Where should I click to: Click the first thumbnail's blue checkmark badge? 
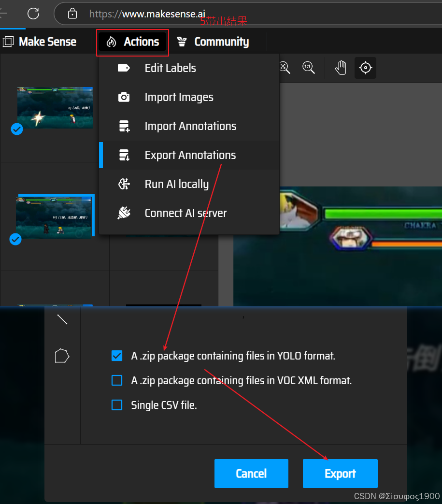pos(17,129)
